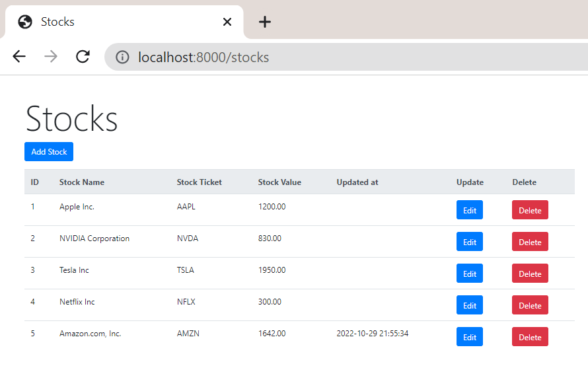The image size is (588, 366).
Task: Edit the Netflix Inc stock
Action: point(470,305)
